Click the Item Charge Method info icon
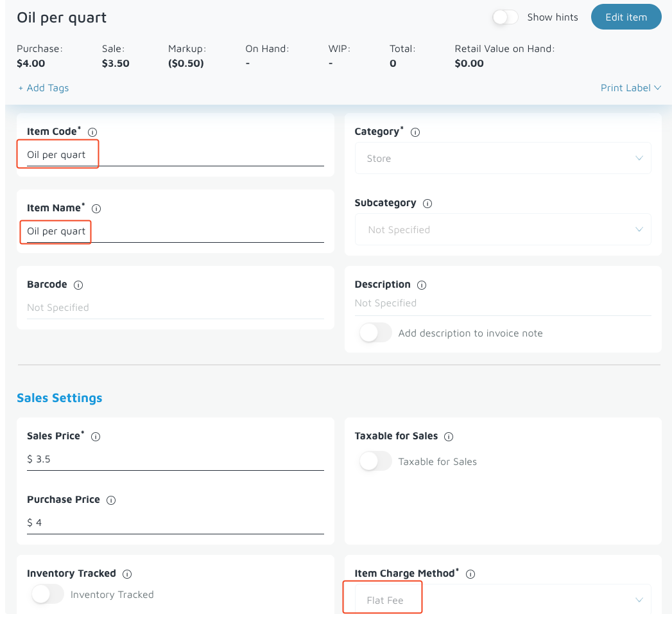Image resolution: width=672 pixels, height=623 pixels. click(x=470, y=574)
